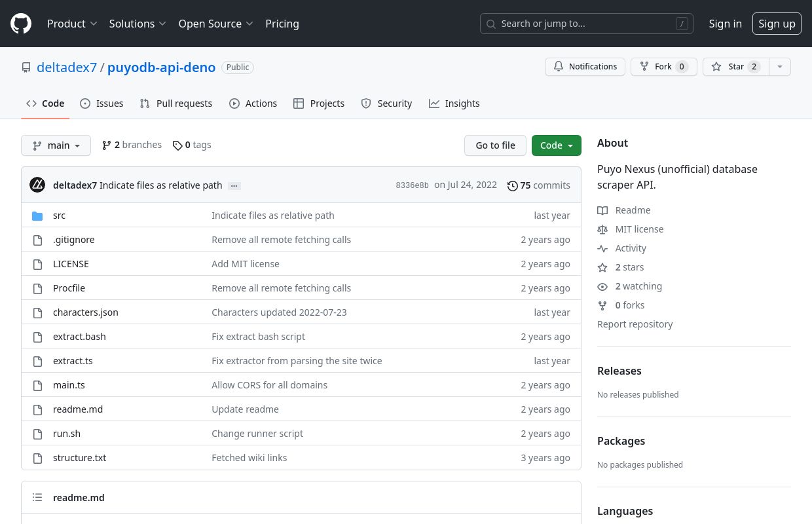Open the green Code dropdown button
The image size is (812, 524).
(x=557, y=145)
